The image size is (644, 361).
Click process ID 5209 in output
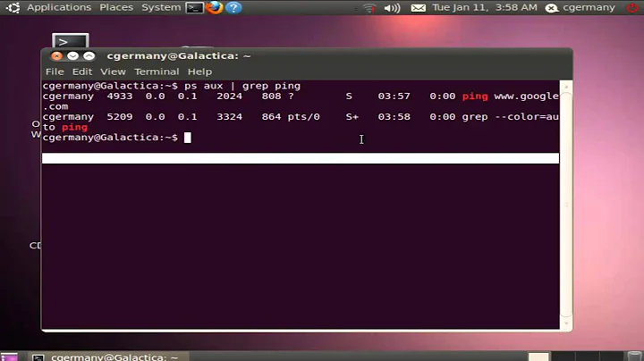pos(120,116)
